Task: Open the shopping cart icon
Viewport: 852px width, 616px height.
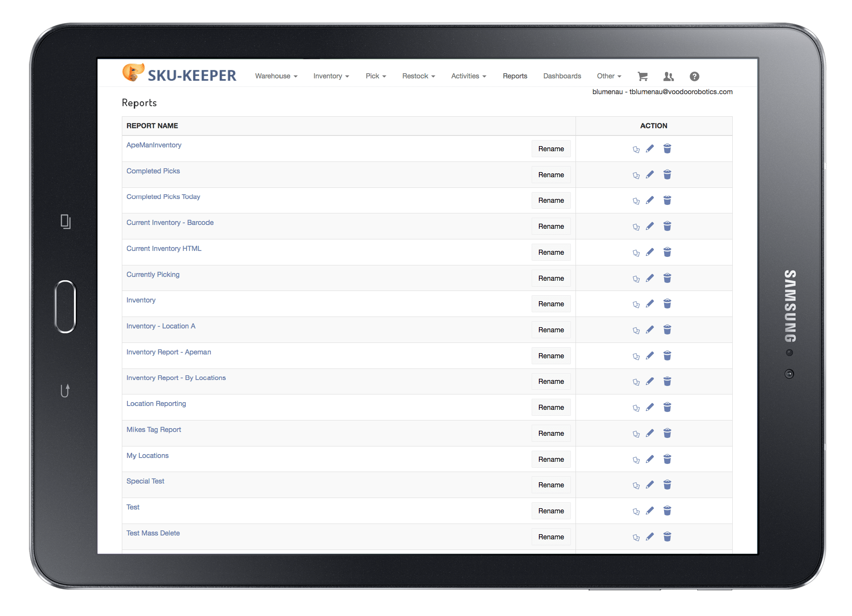Action: pos(643,76)
